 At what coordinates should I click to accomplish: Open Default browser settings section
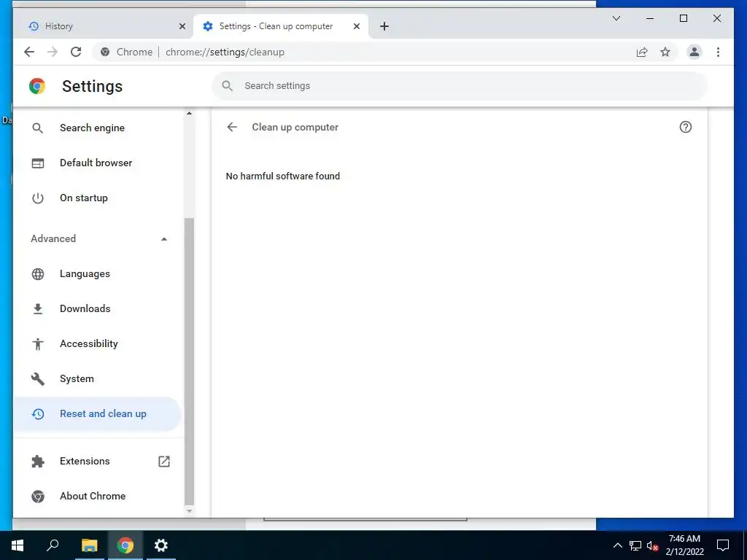[x=97, y=163]
